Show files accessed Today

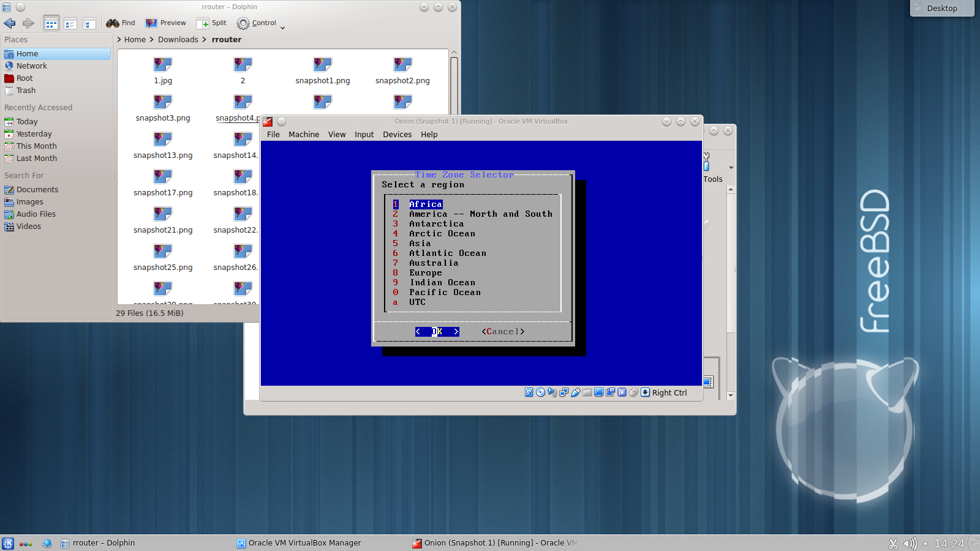click(57, 122)
